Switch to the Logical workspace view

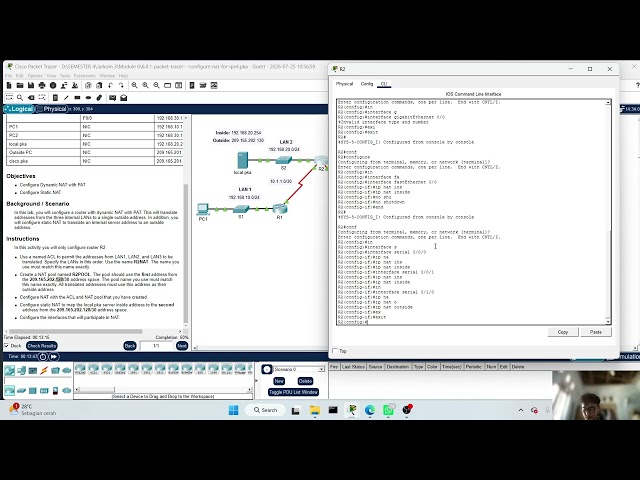18,109
